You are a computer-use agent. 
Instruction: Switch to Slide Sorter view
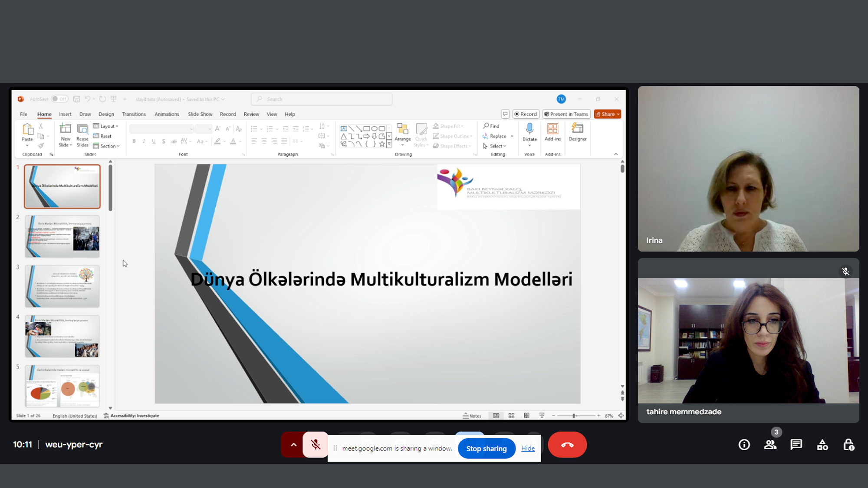pos(511,416)
